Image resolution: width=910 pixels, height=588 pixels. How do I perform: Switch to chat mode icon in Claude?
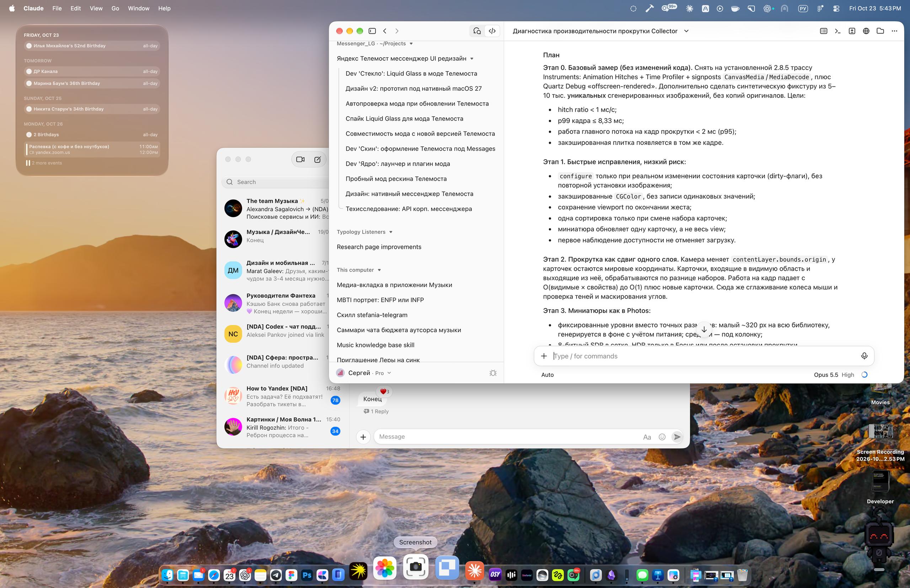pos(477,31)
